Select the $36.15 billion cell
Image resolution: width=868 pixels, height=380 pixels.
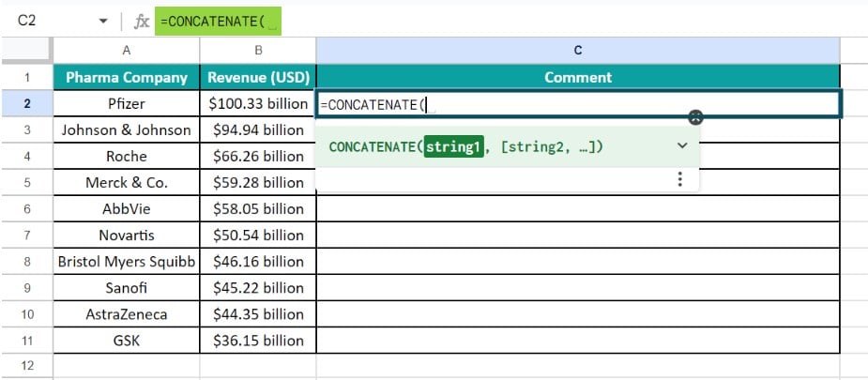[x=258, y=341]
